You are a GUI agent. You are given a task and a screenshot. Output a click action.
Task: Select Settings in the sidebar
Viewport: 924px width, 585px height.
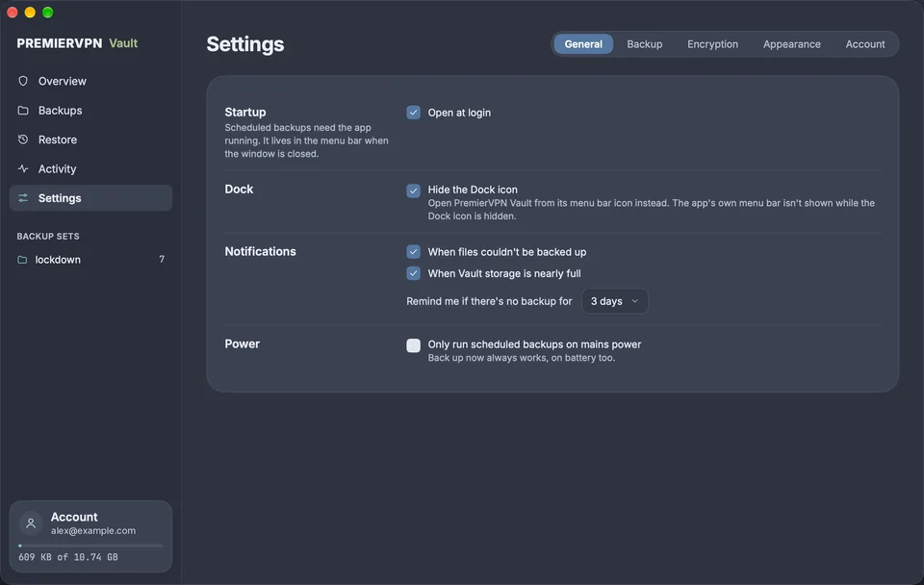point(90,198)
